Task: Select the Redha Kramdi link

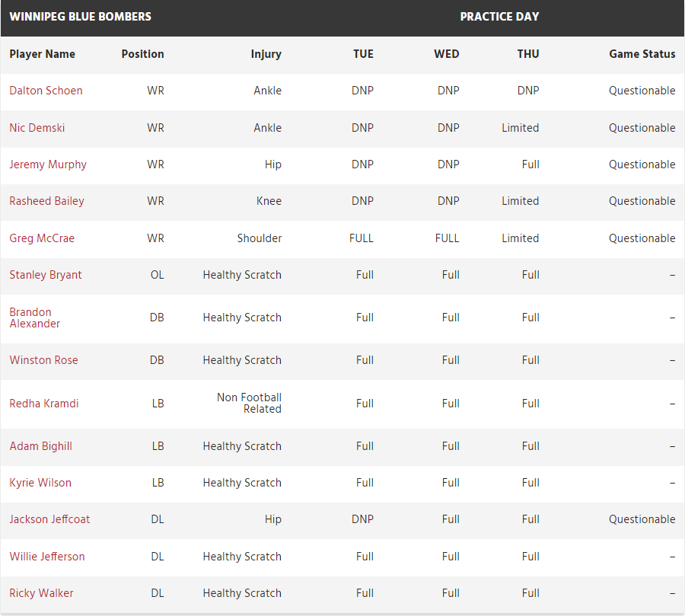Action: pyautogui.click(x=44, y=404)
